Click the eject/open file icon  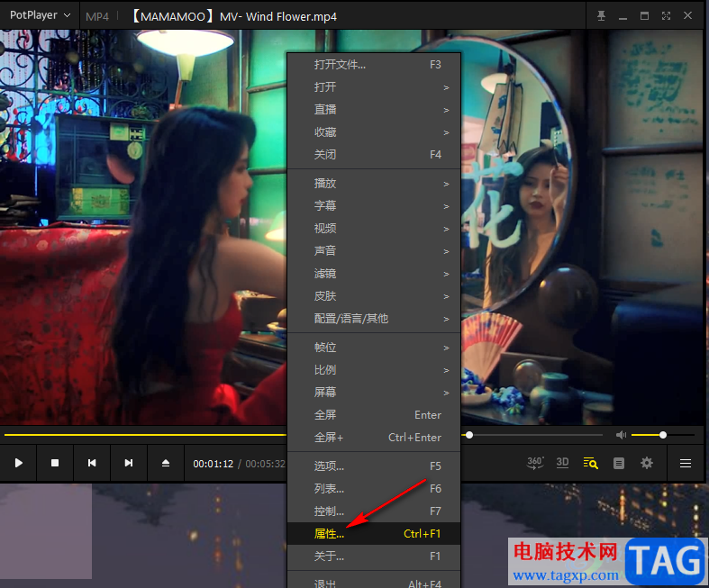[x=166, y=463]
